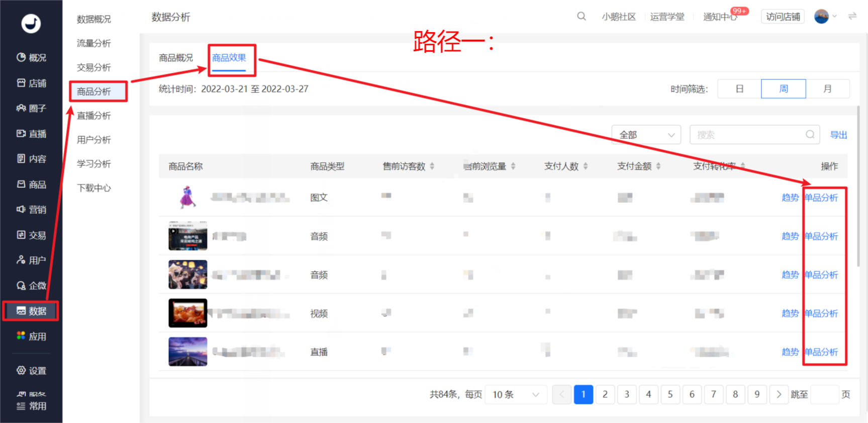This screenshot has width=868, height=423.
Task: Sort by 售前访客数 column arrows
Action: coord(432,166)
